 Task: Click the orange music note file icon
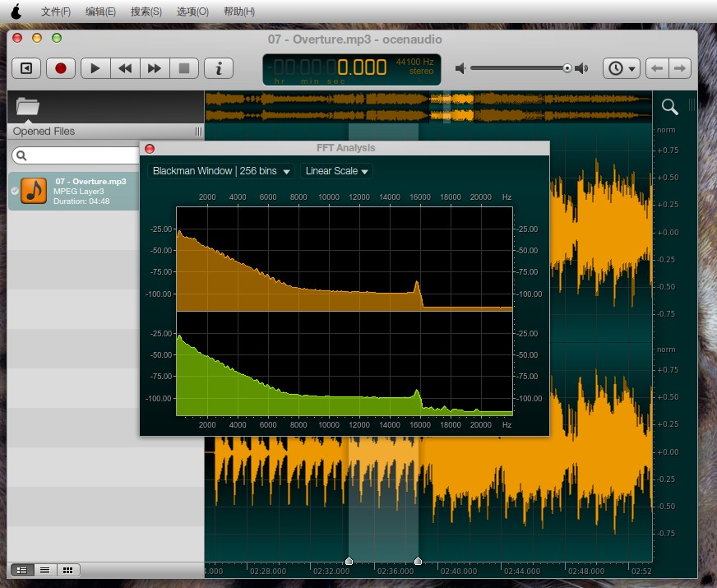pyautogui.click(x=34, y=191)
